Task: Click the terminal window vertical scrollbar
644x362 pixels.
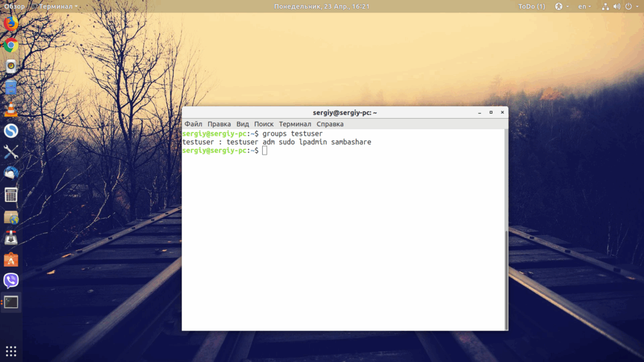Action: coord(506,280)
